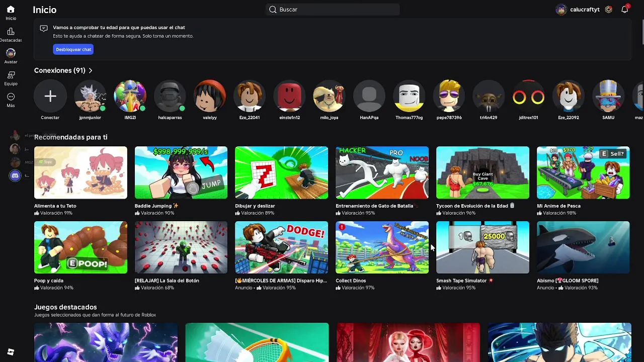This screenshot has width=644, height=362.
Task: Open jpnmjunior's avatar
Action: 90,97
